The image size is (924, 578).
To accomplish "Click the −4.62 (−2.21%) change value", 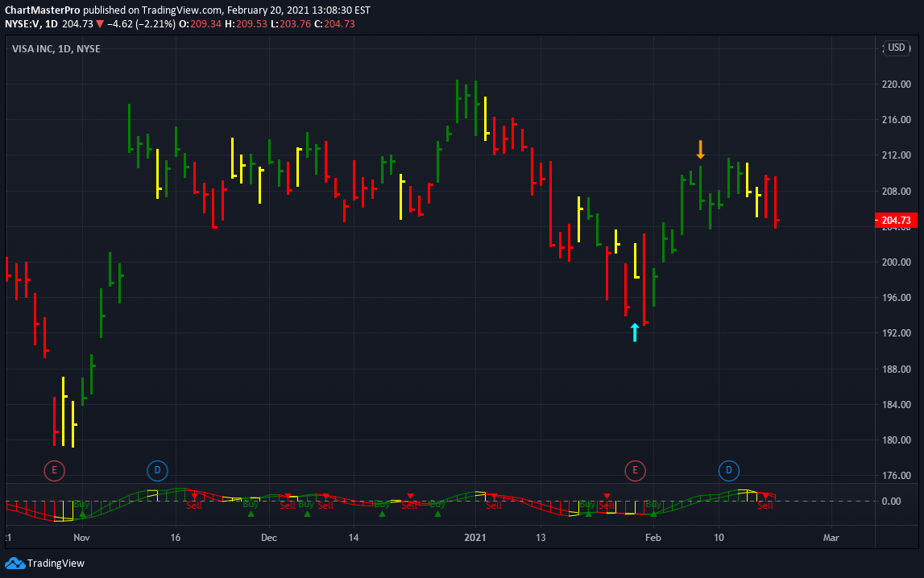I will 141,24.
